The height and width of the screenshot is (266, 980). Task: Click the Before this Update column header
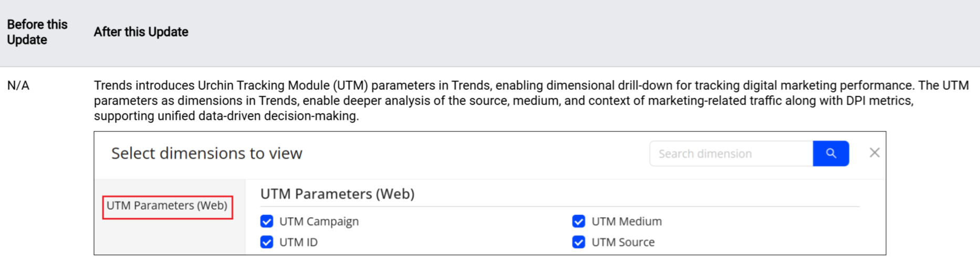[37, 32]
